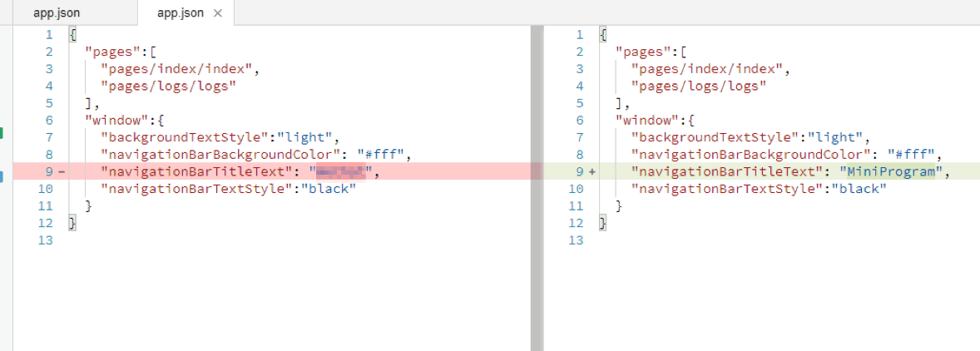The width and height of the screenshot is (980, 351).
Task: Click the blurred title value in left pane
Action: [341, 172]
